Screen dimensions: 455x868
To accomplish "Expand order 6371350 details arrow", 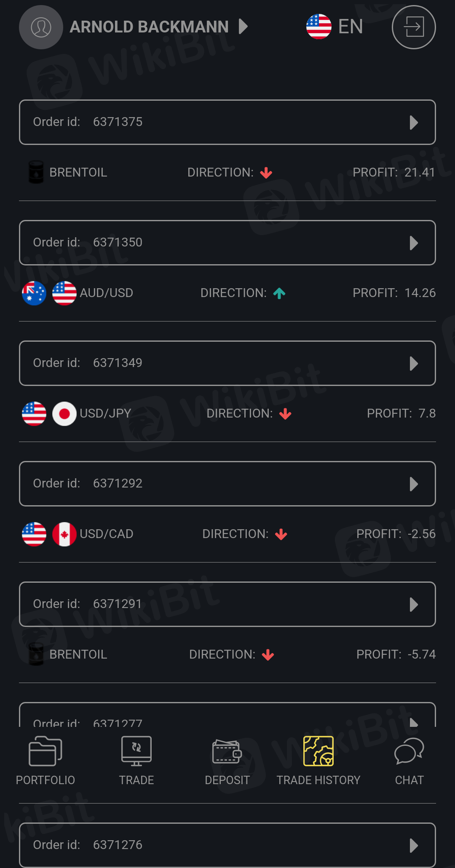I will coord(414,243).
